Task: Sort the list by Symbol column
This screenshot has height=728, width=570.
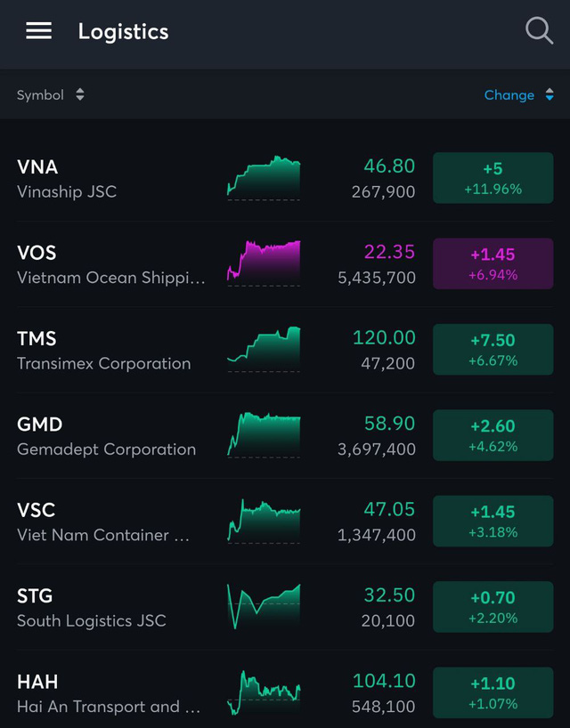Action: pyautogui.click(x=40, y=95)
